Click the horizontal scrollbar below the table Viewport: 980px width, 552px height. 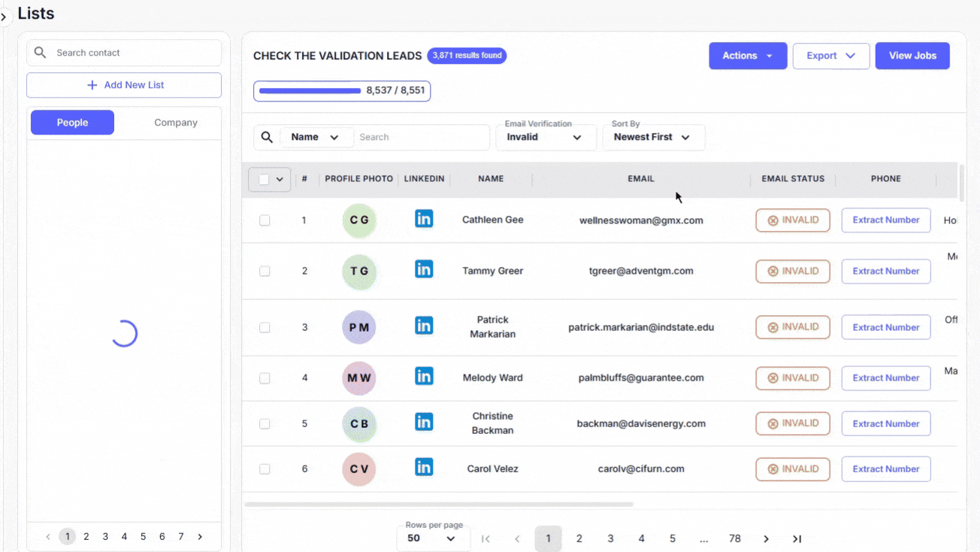click(439, 504)
